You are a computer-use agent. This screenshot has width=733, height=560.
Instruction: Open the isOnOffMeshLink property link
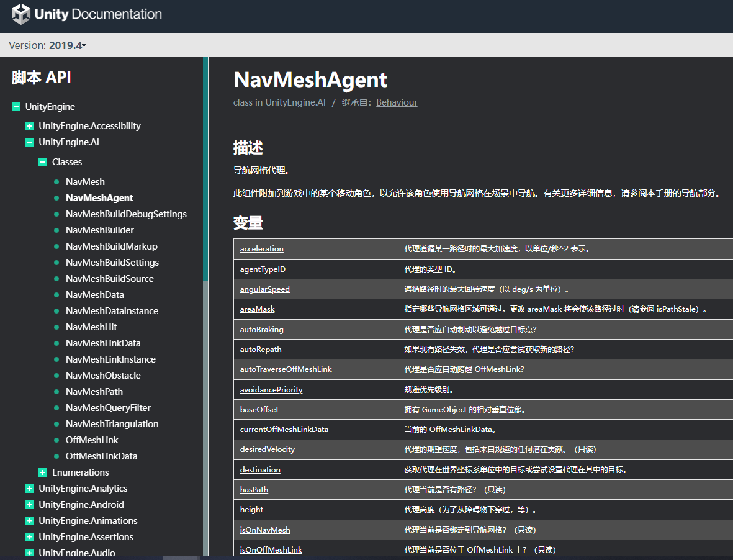pos(271,549)
